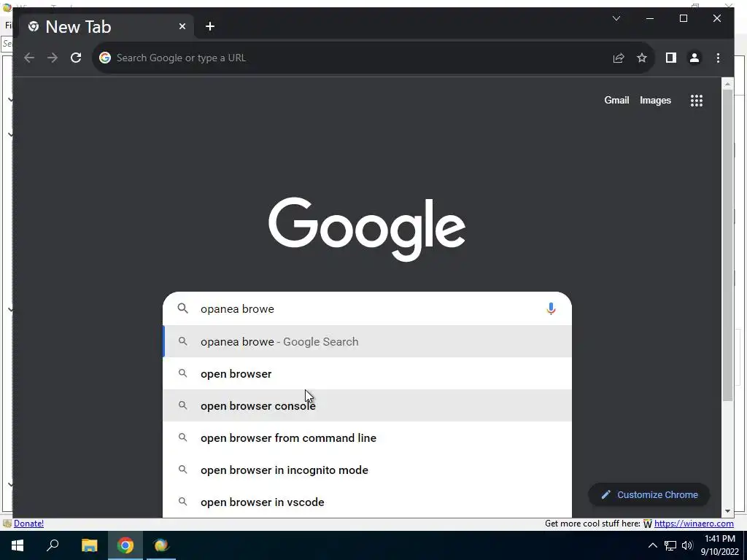The height and width of the screenshot is (560, 747).
Task: Choose 'open browser in vscode' suggestion
Action: (367, 502)
